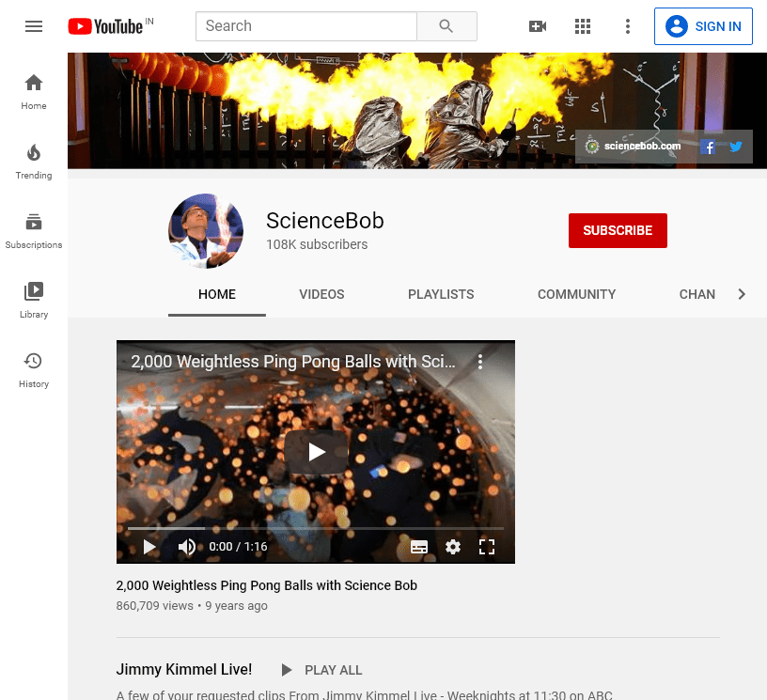
Task: Click the 108K subscribers text
Action: pos(317,244)
